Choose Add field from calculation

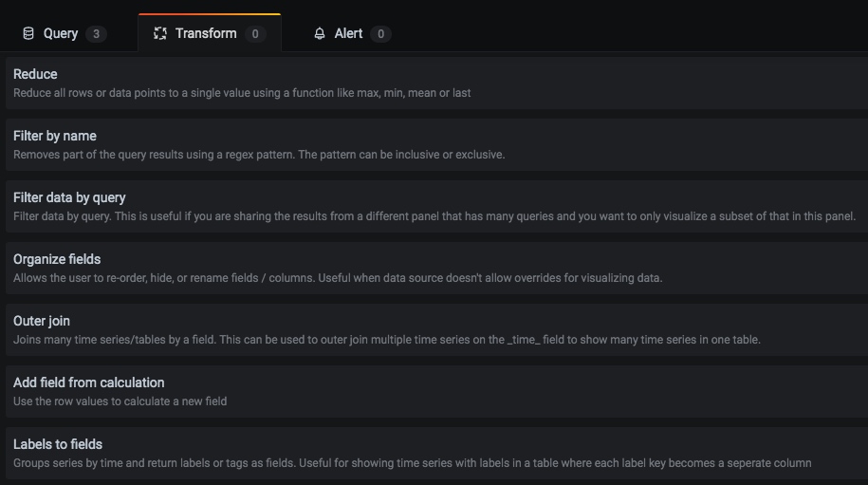coord(89,382)
